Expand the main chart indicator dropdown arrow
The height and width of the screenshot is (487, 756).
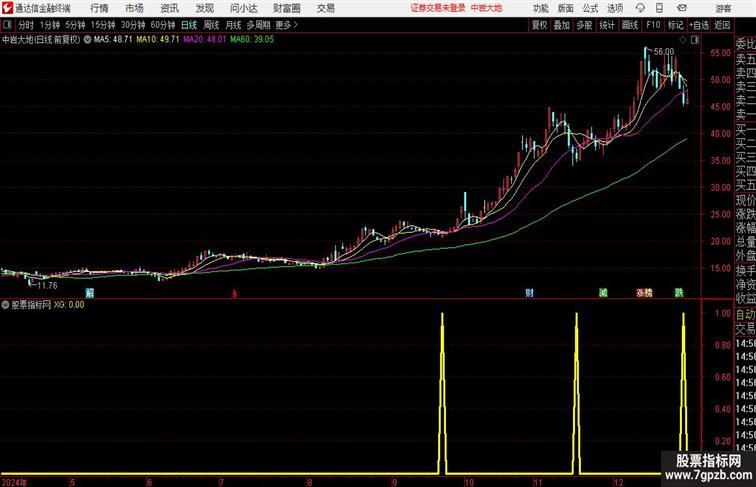click(x=87, y=40)
